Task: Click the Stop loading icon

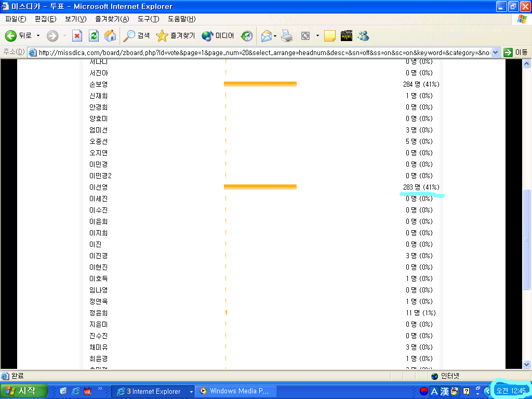Action: pyautogui.click(x=77, y=36)
